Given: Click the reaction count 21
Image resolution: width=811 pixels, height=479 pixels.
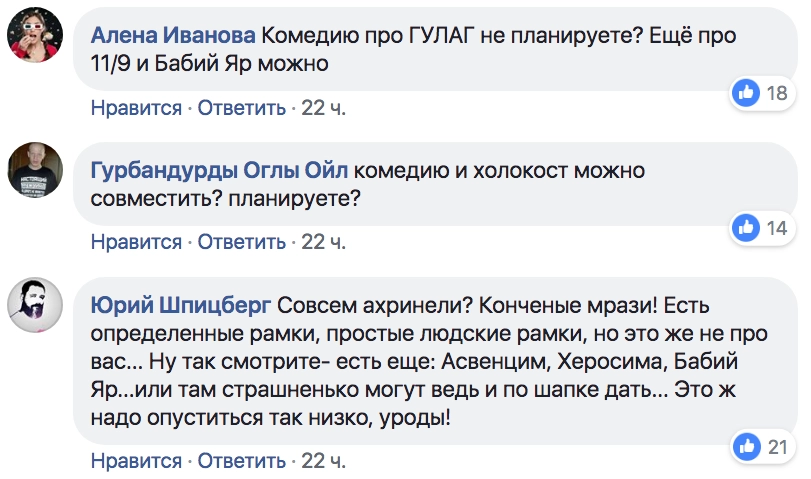Looking at the screenshot, I should 777,446.
